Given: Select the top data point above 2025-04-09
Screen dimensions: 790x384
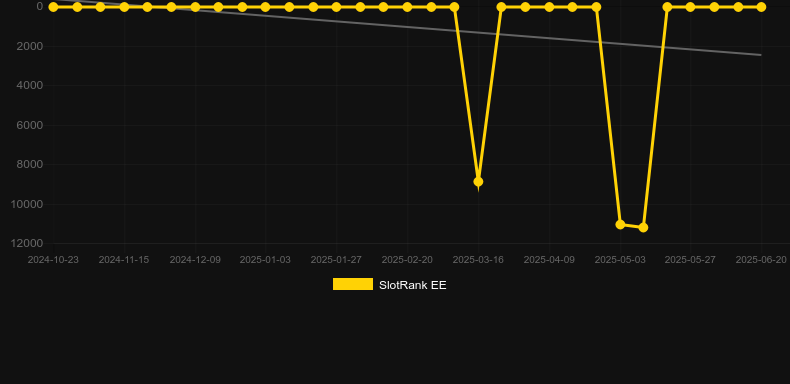Looking at the screenshot, I should coord(549,7).
